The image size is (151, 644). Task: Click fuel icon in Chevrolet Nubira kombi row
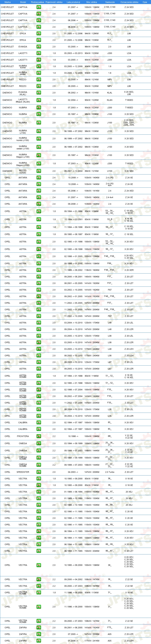coord(39,66)
